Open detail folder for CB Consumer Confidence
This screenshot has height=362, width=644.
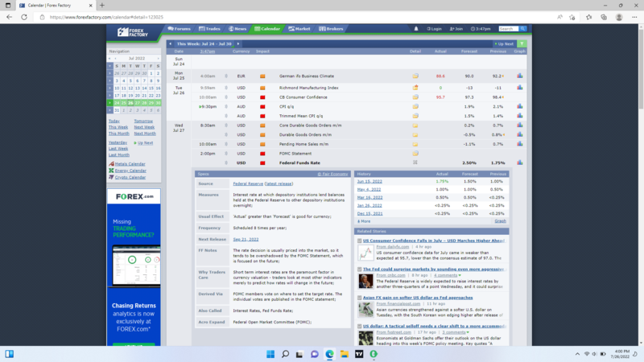click(415, 97)
